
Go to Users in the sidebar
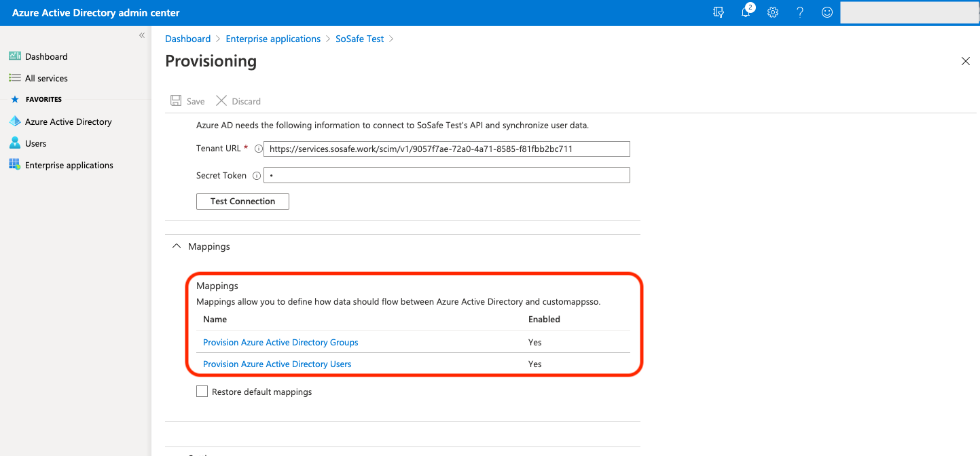click(x=35, y=143)
